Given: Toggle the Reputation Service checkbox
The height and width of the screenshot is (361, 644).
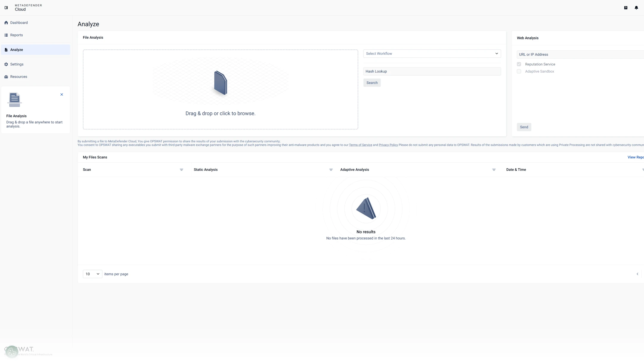Looking at the screenshot, I should (519, 64).
